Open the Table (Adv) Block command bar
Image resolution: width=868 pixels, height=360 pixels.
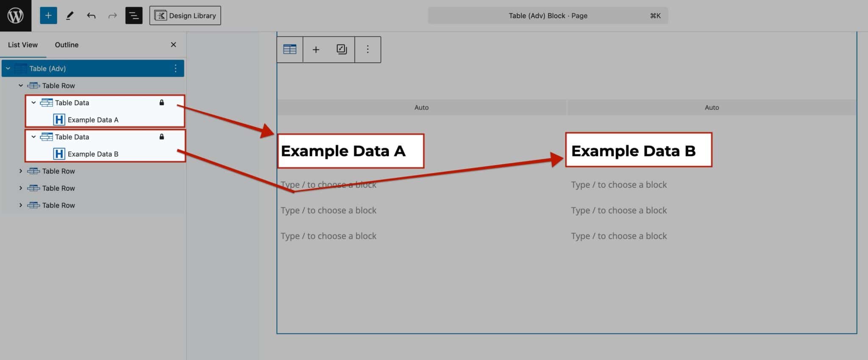548,16
